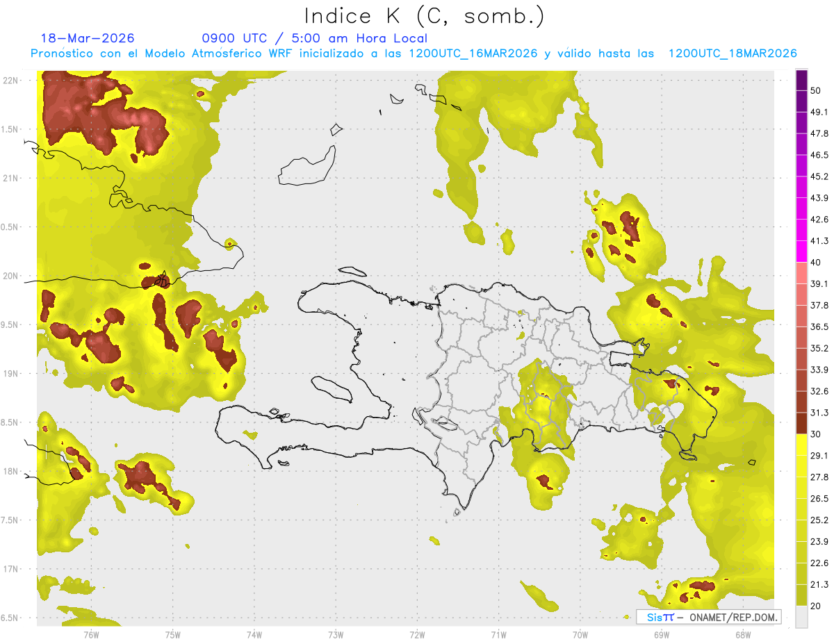Click the '50' value on the color scale
Viewport: 834px width, 644px height.
[x=816, y=90]
